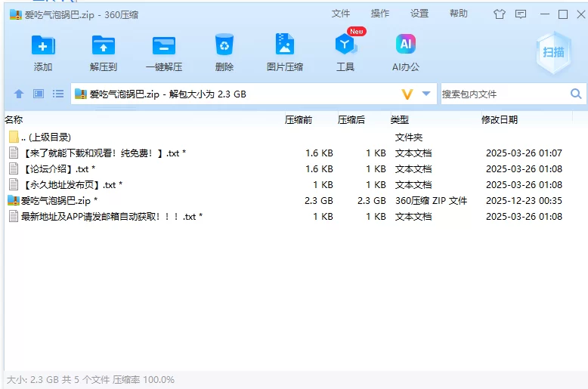
Task: Open the 操作 (Operations) menu
Action: click(x=380, y=14)
